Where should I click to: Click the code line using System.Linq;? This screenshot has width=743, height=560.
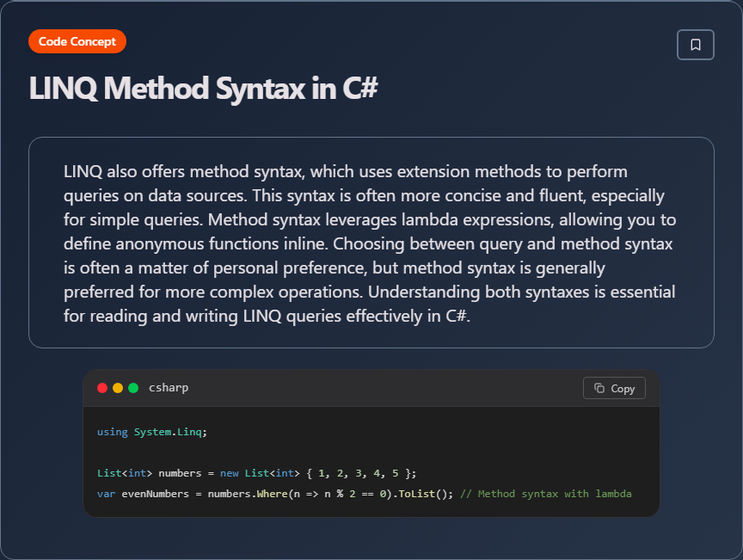coord(152,432)
